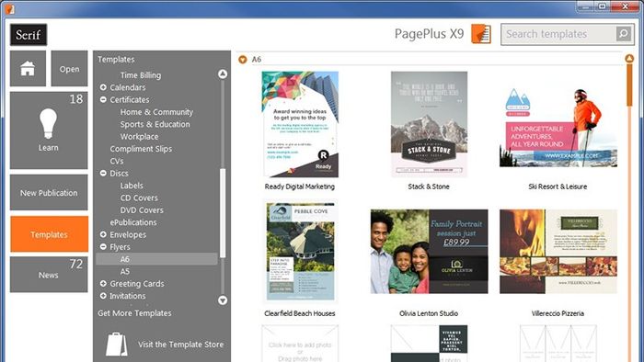Select DVD Covers category
Screen dimensions: 644x362
[142, 210]
